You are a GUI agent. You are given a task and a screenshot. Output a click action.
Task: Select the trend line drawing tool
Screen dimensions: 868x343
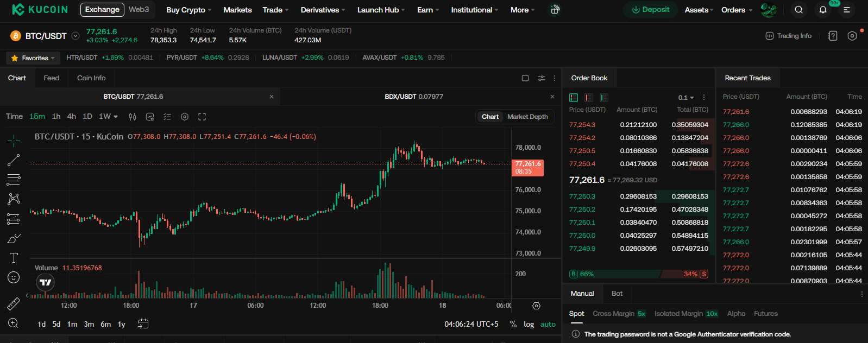coord(14,160)
